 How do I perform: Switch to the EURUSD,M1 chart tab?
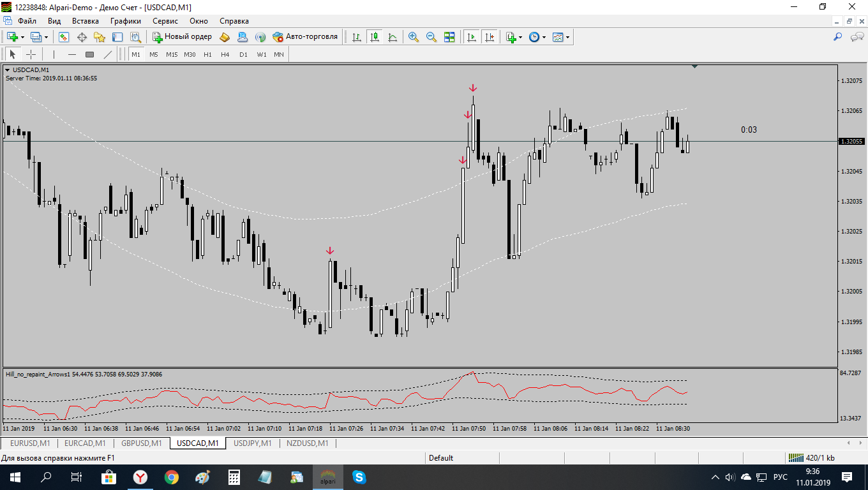(x=30, y=443)
